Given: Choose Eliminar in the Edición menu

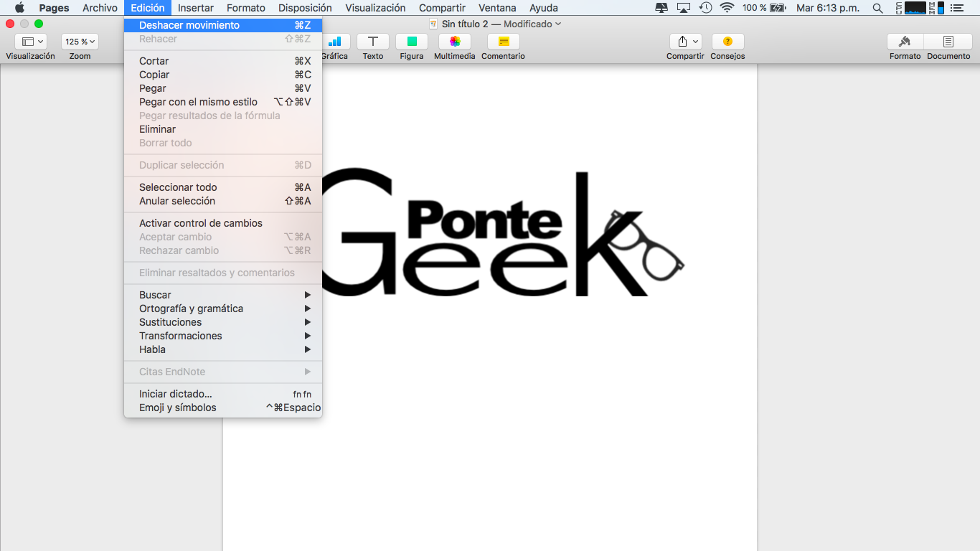Looking at the screenshot, I should (x=223, y=129).
